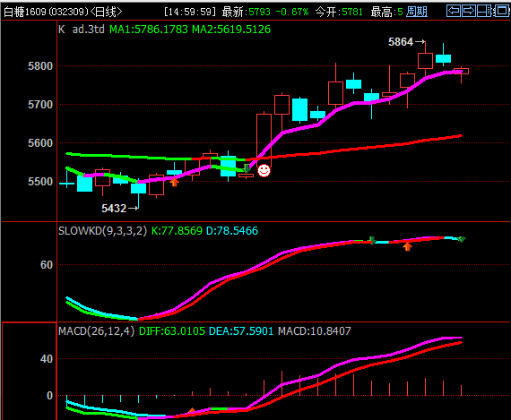This screenshot has width=511, height=420.
Task: Click the MA1:5786.1783 value label
Action: 149,30
